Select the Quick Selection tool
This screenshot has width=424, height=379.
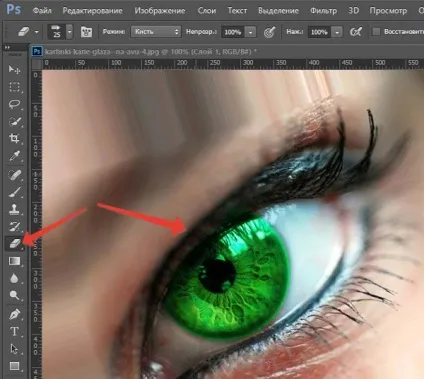[14, 122]
